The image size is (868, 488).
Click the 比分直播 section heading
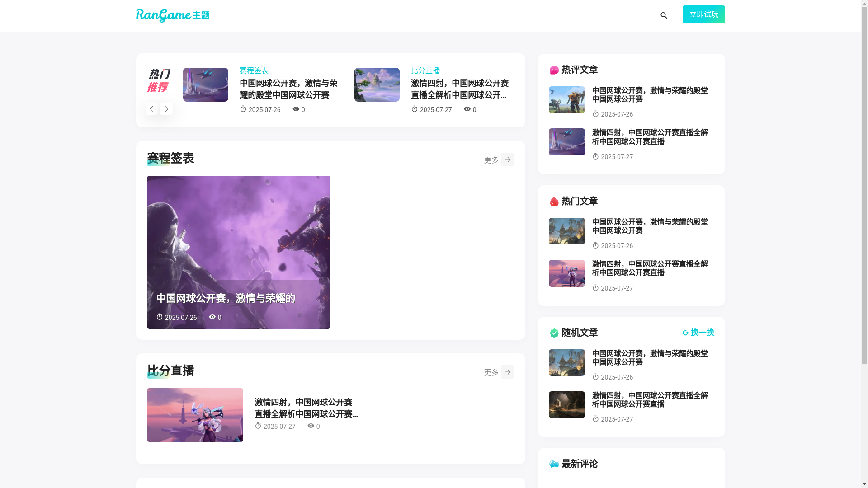point(170,371)
